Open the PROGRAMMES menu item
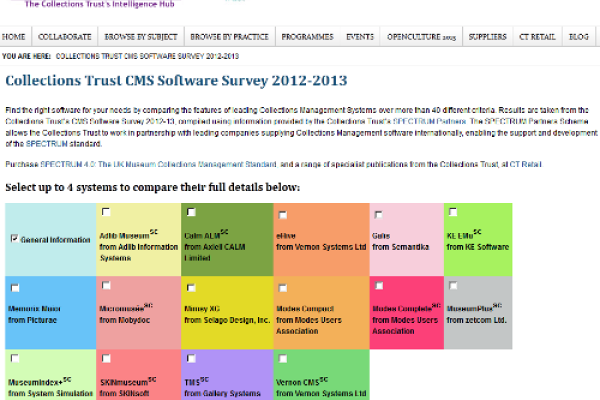600x400 pixels. (308, 37)
